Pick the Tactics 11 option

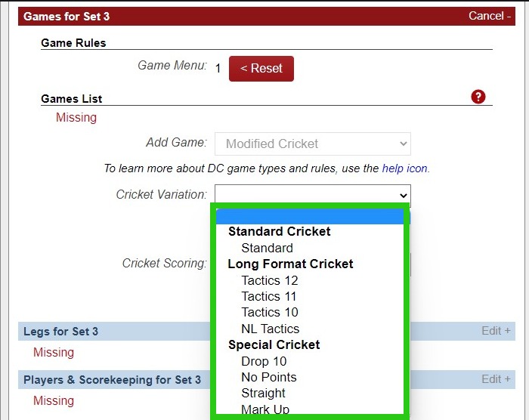[x=269, y=296]
